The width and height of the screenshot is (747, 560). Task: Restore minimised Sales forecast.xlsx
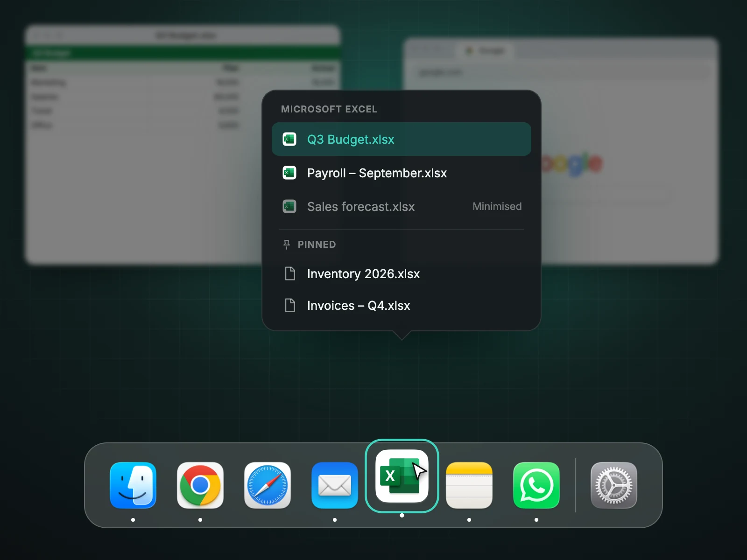(402, 206)
